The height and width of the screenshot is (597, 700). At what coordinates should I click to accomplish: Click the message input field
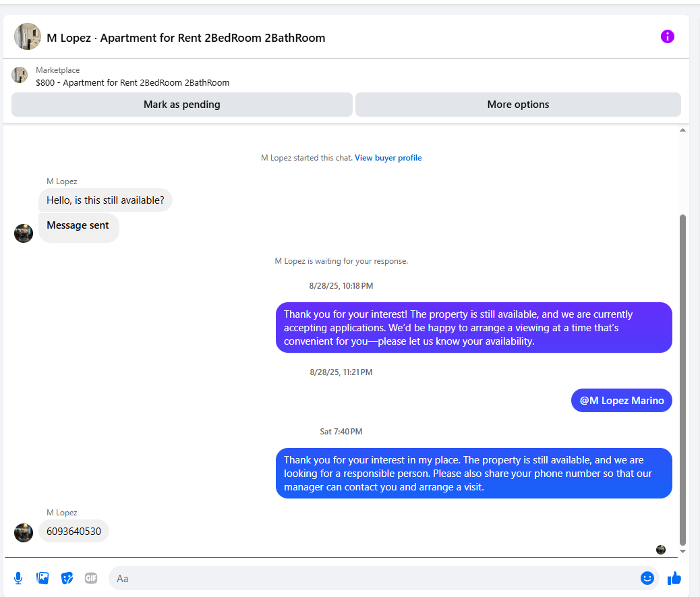point(371,578)
